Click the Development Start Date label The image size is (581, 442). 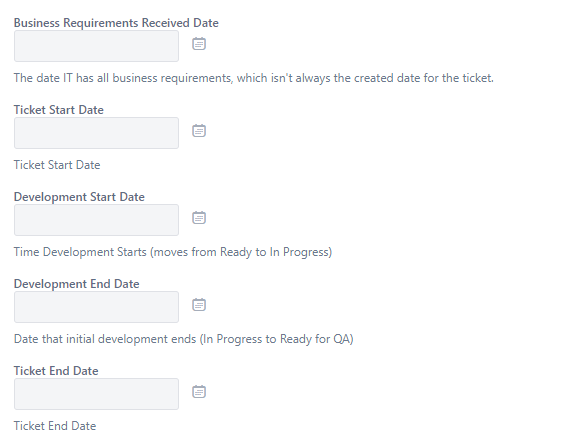pyautogui.click(x=79, y=197)
